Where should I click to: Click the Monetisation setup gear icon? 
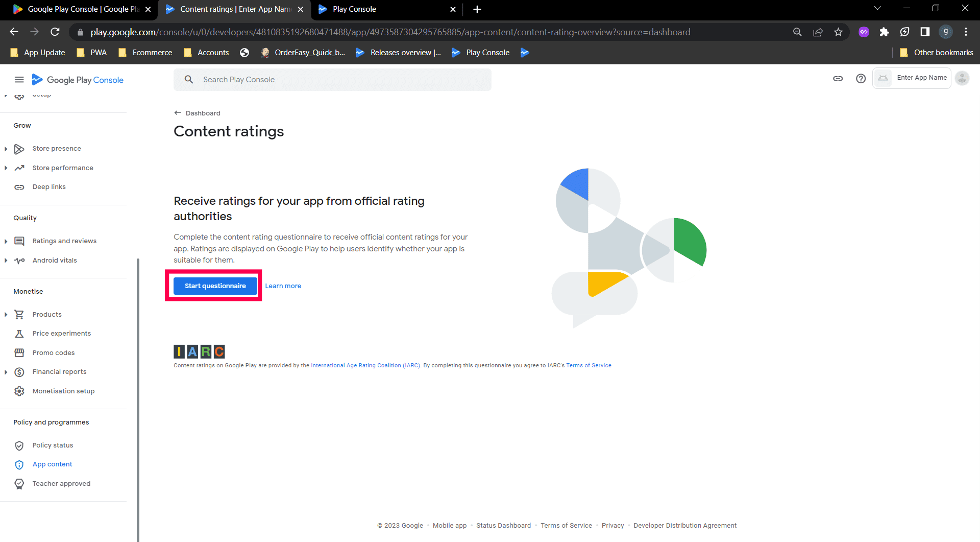[x=19, y=391]
